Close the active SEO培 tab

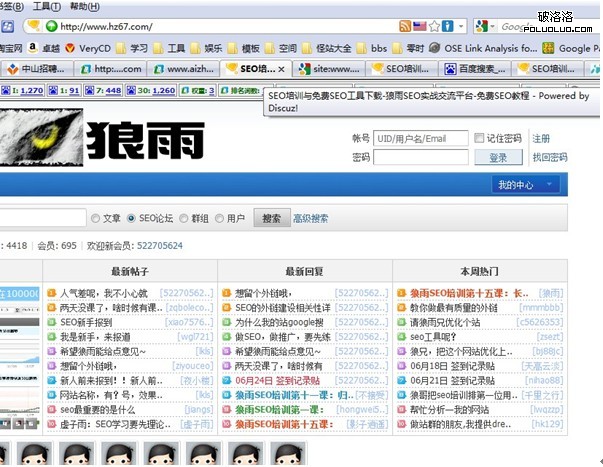(x=282, y=69)
